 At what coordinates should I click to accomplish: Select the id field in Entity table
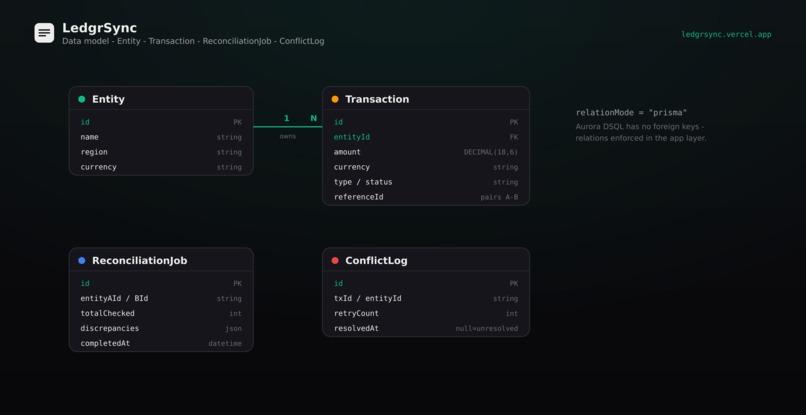pyautogui.click(x=161, y=122)
